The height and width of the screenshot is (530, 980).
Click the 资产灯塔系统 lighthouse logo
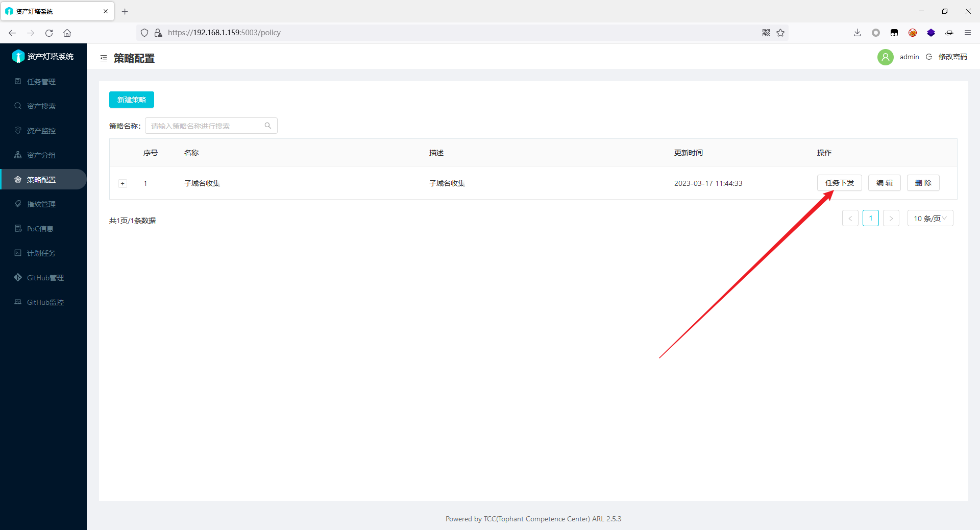(x=18, y=56)
